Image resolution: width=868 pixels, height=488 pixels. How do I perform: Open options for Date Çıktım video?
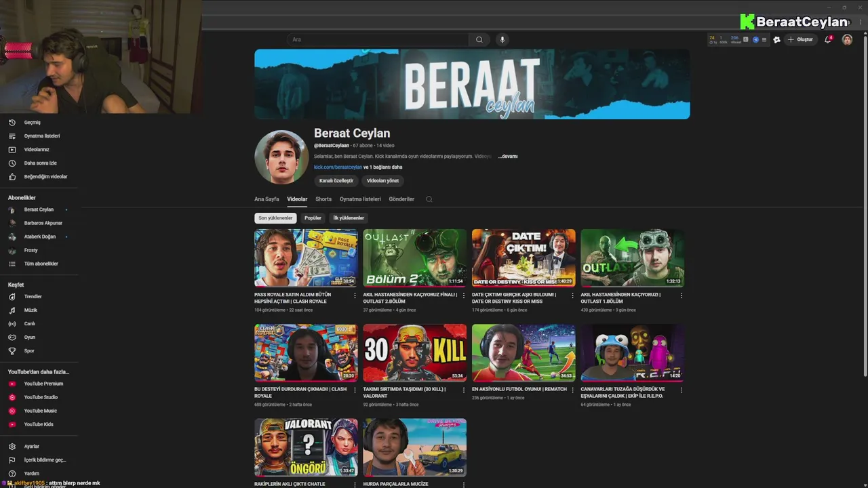[x=572, y=296]
